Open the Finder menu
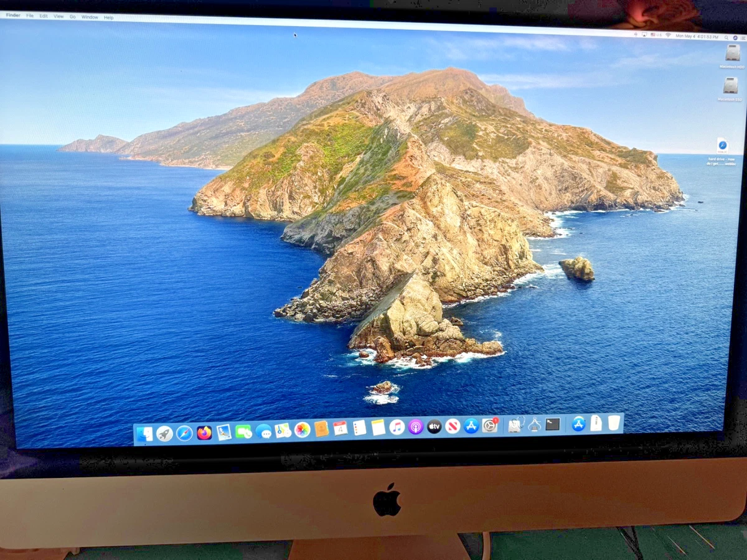Viewport: 747px width, 560px height. (x=13, y=15)
